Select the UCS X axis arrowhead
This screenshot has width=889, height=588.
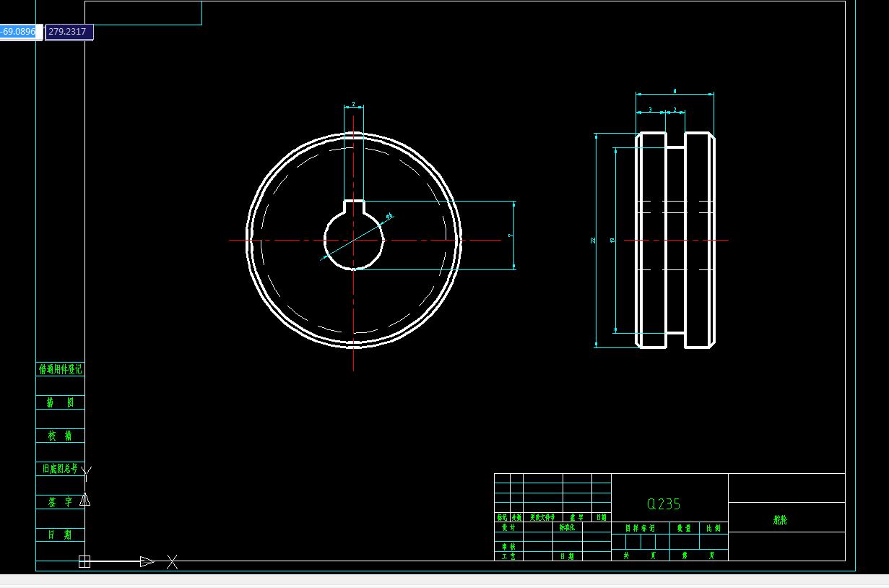coord(147,561)
